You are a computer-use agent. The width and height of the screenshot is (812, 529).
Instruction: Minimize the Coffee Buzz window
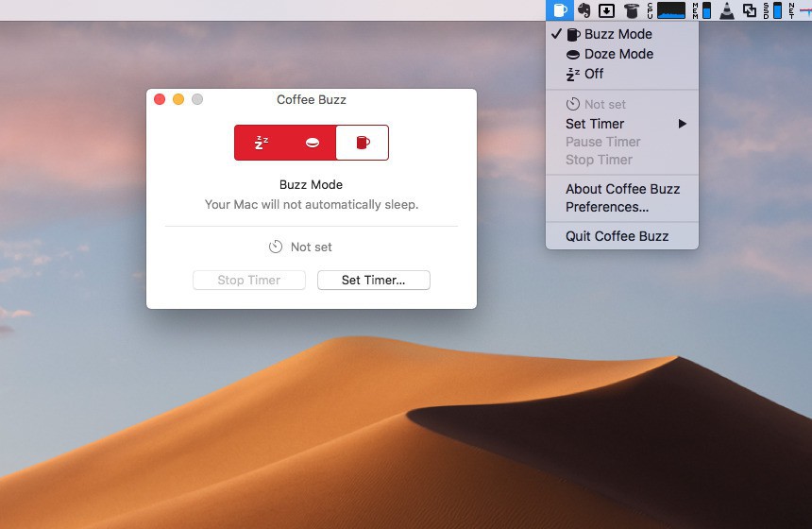(178, 99)
